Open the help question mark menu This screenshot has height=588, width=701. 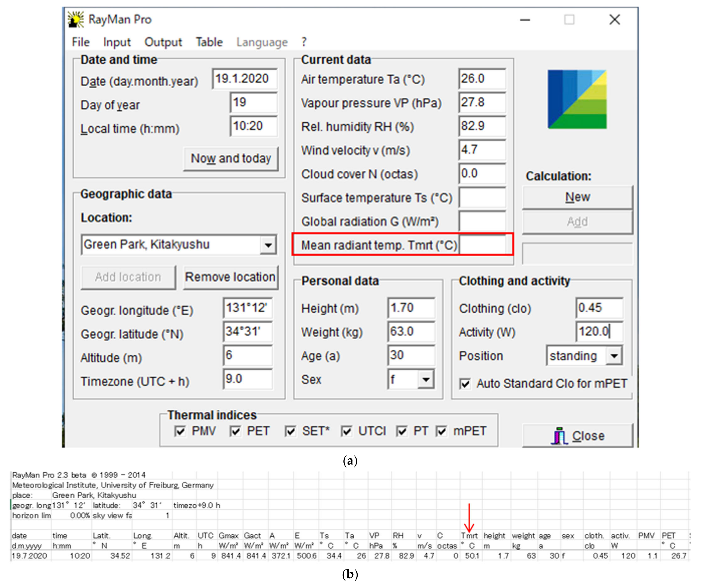(x=304, y=42)
